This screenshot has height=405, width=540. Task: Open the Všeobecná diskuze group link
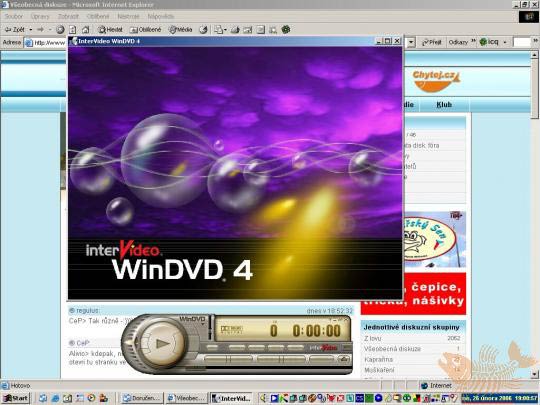[x=392, y=349]
